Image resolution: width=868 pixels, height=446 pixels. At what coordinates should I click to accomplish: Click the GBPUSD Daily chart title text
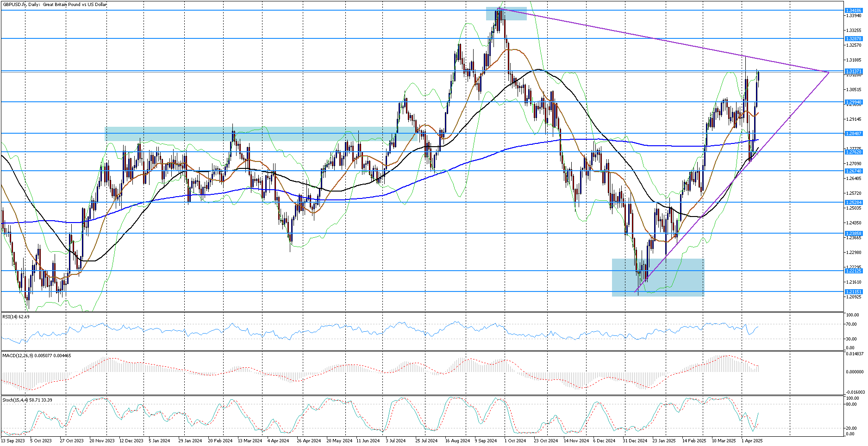click(55, 5)
